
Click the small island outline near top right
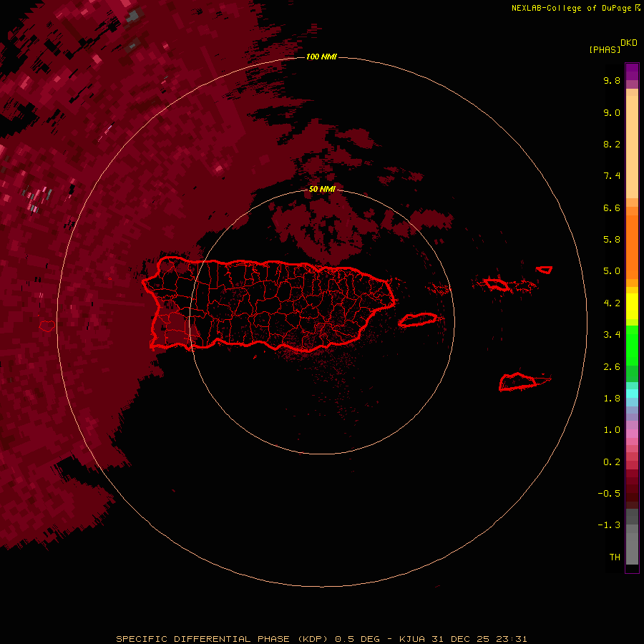tap(545, 270)
